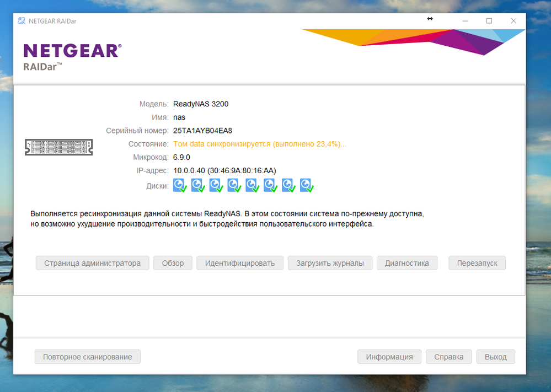Click the eighth disk status icon
The width and height of the screenshot is (551, 392).
tap(307, 185)
